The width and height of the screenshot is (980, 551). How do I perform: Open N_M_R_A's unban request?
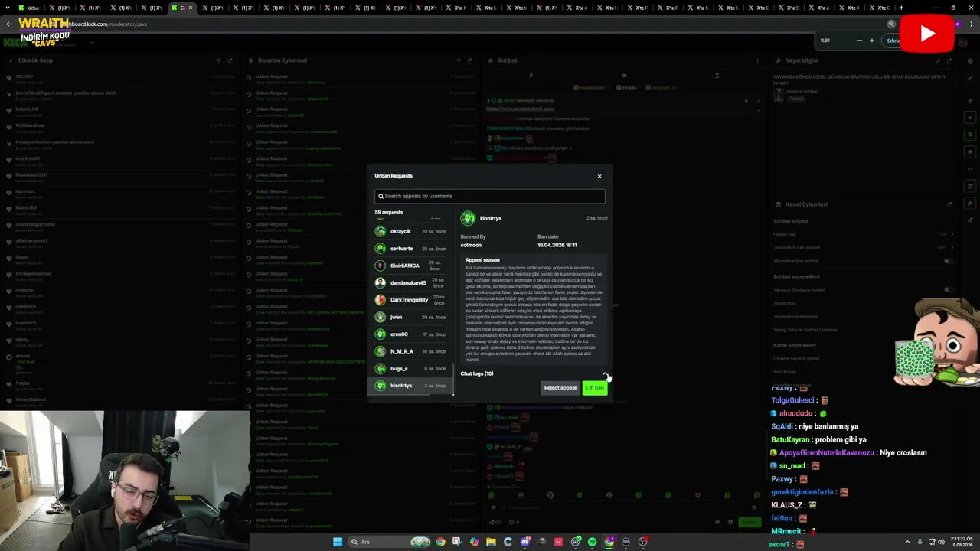point(411,351)
